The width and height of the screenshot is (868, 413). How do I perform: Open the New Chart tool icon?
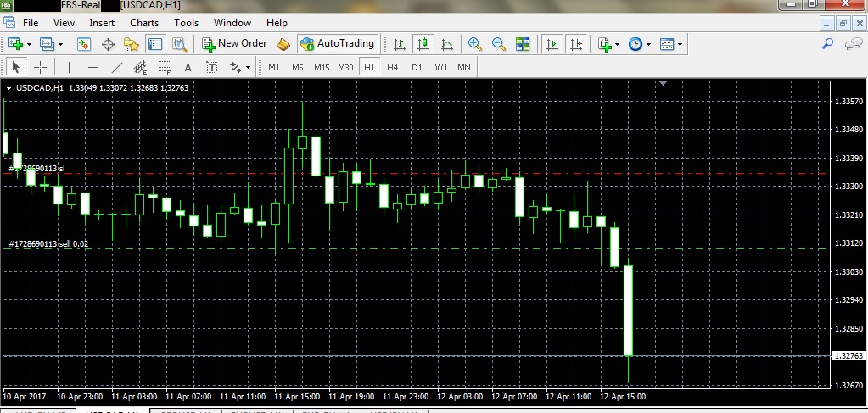pos(15,44)
